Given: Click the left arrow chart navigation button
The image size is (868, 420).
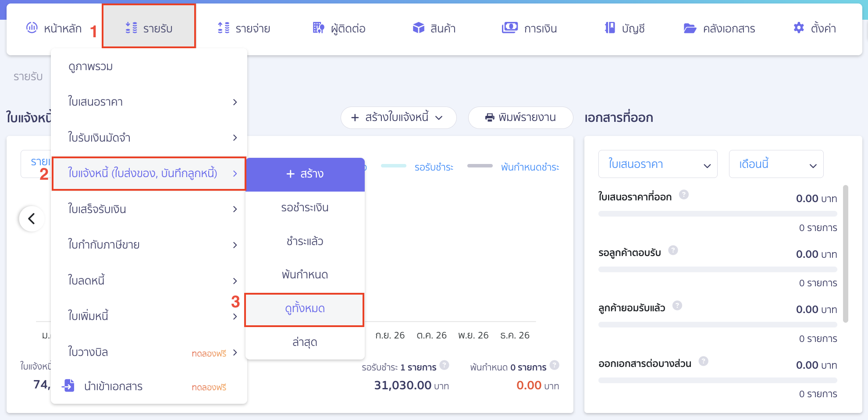Looking at the screenshot, I should click(32, 218).
